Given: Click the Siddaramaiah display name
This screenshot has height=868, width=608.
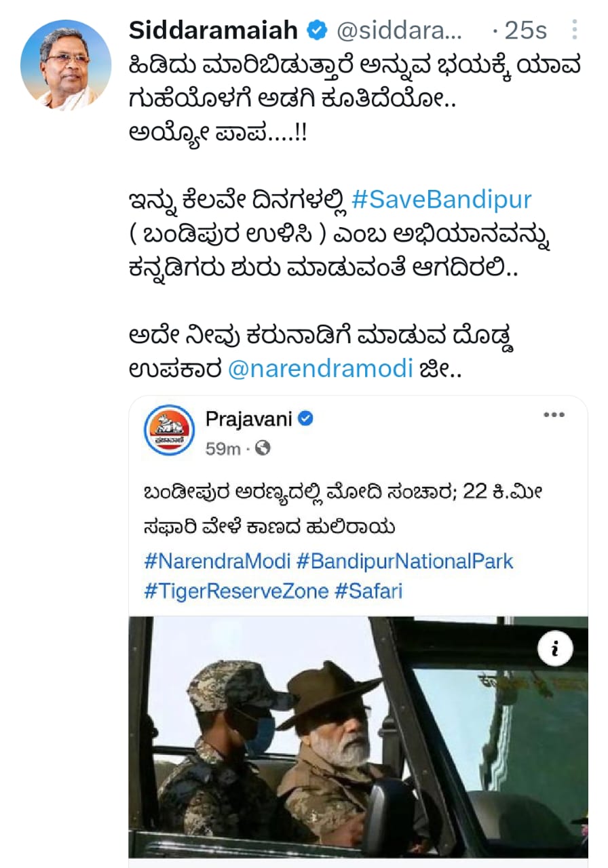Looking at the screenshot, I should click(214, 31).
